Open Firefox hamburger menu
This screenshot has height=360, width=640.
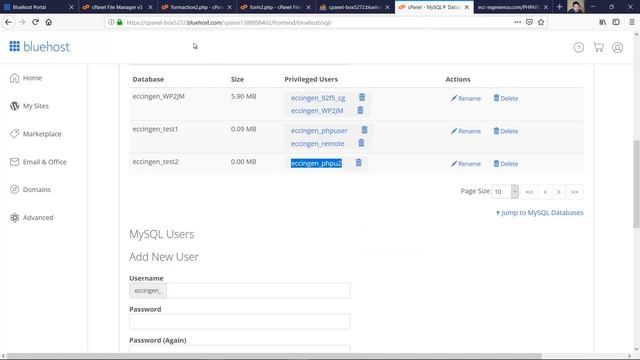[x=631, y=22]
